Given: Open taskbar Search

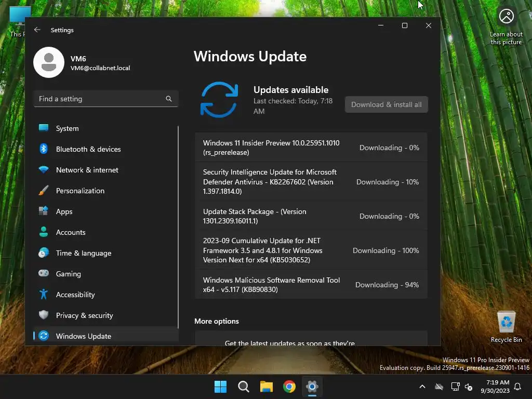Looking at the screenshot, I should (243, 387).
